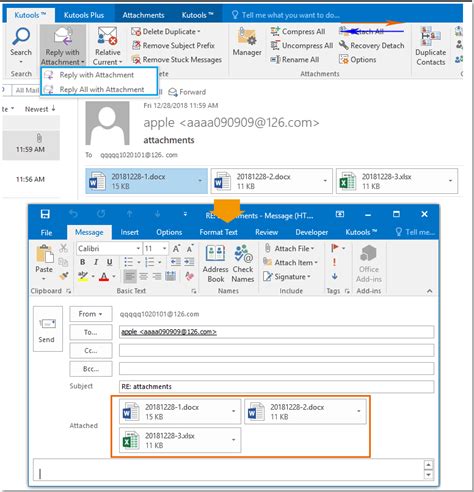Switch to the Kutools Plus tab
Viewport: 474px width, 492px height.
(84, 15)
